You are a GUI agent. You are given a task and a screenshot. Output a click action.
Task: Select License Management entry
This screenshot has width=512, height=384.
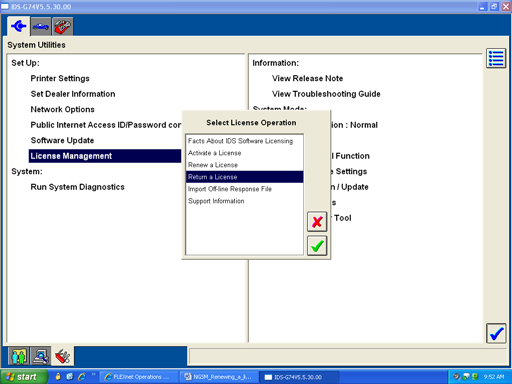[105, 156]
